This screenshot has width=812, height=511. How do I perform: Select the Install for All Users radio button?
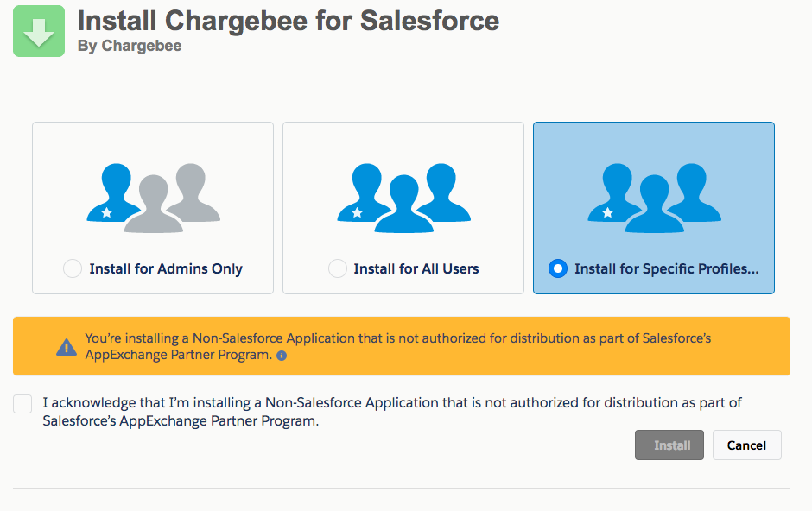point(338,269)
